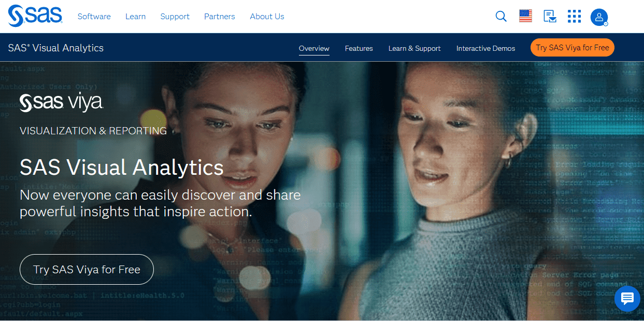Go to homepage via SAS logo

(x=35, y=16)
